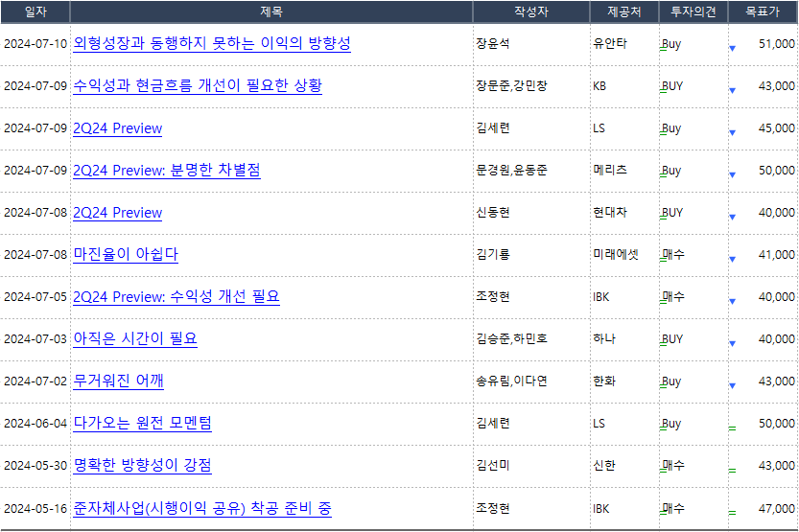Click author name '장윤석'
Screen dimensions: 799x532
click(493, 43)
